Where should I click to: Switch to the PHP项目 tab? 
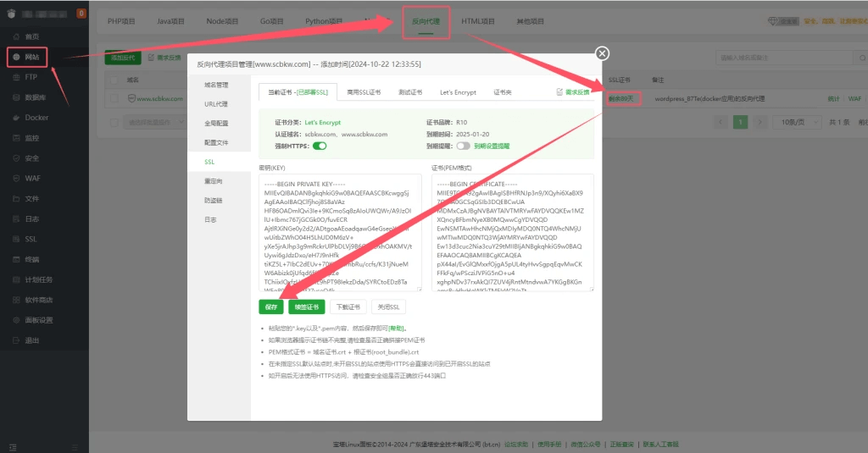click(x=121, y=21)
